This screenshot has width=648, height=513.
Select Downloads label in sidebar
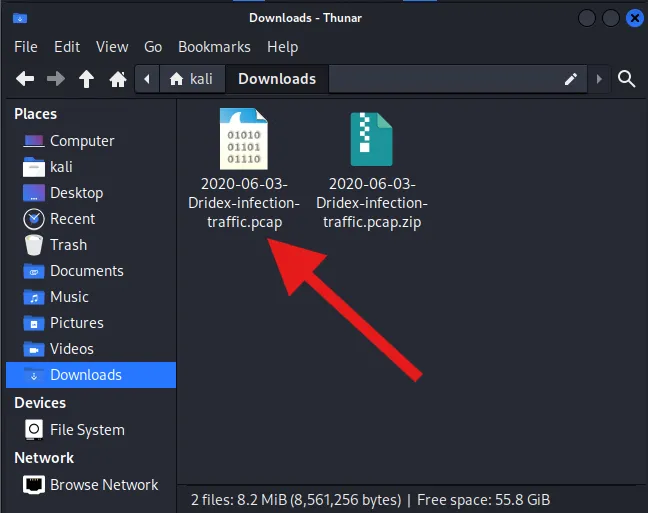tap(86, 375)
